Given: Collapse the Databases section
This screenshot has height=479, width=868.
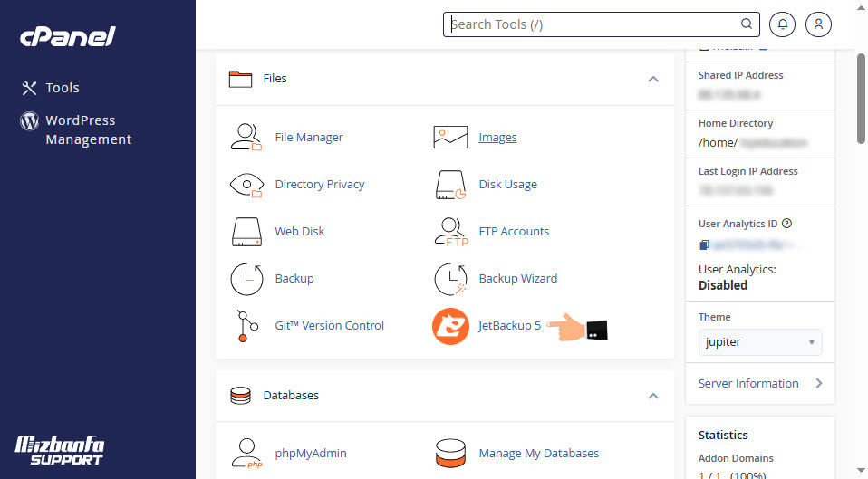Looking at the screenshot, I should (x=653, y=396).
